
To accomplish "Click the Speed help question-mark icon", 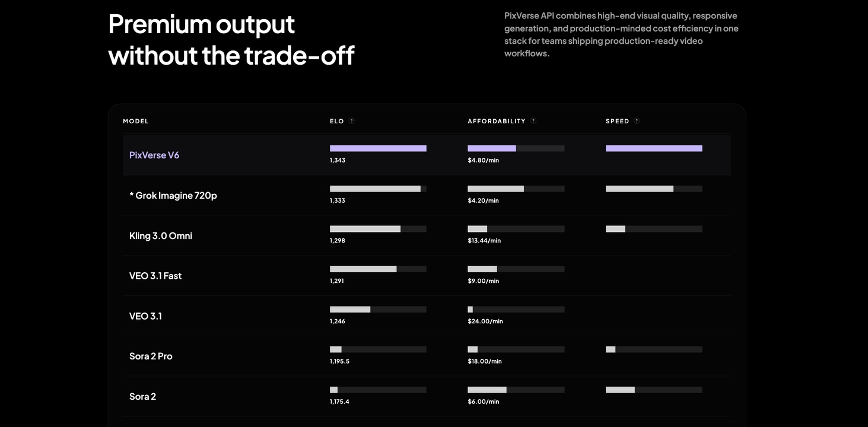I will point(637,121).
